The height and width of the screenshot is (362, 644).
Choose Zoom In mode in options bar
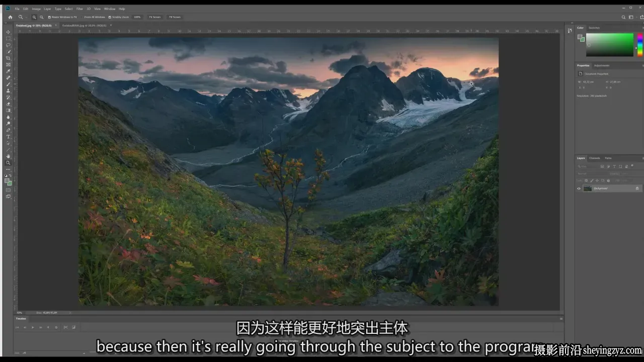tap(34, 17)
